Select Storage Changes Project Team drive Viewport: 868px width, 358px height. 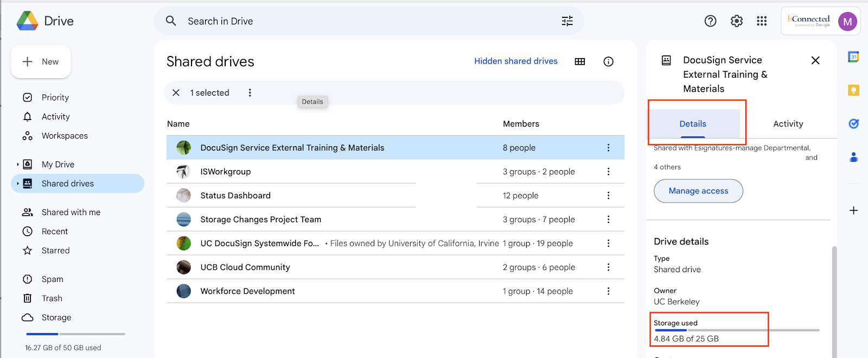pos(395,219)
